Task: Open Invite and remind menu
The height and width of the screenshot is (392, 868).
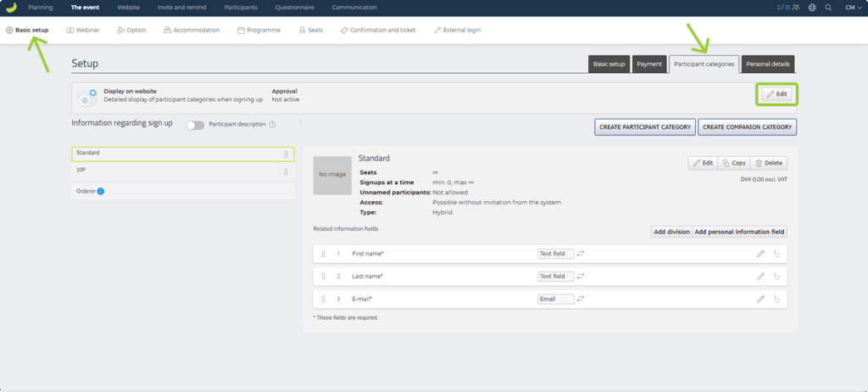Action: click(181, 7)
